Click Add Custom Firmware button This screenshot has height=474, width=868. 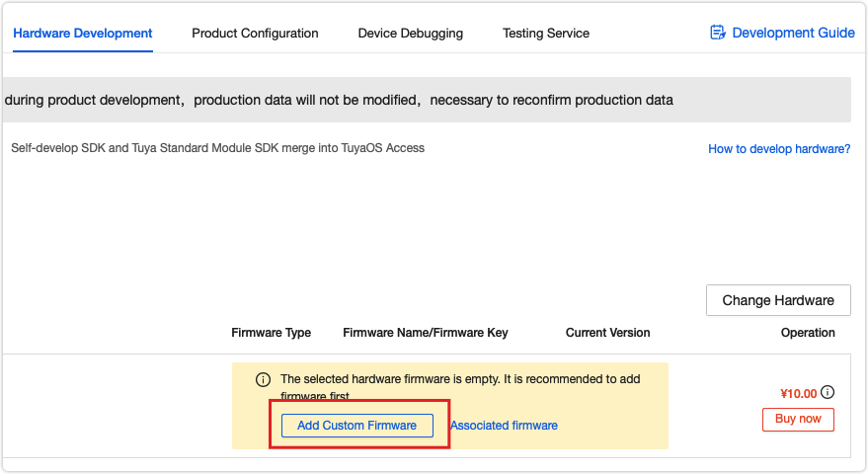point(357,426)
